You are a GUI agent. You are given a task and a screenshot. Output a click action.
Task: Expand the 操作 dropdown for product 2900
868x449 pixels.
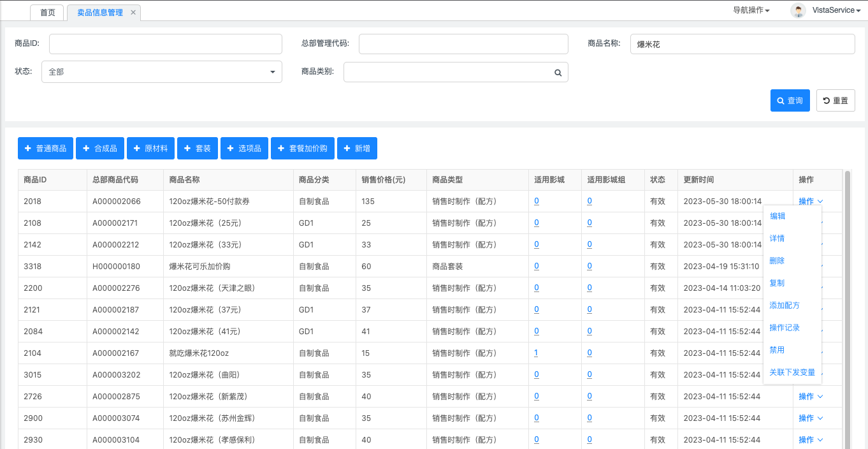click(811, 418)
